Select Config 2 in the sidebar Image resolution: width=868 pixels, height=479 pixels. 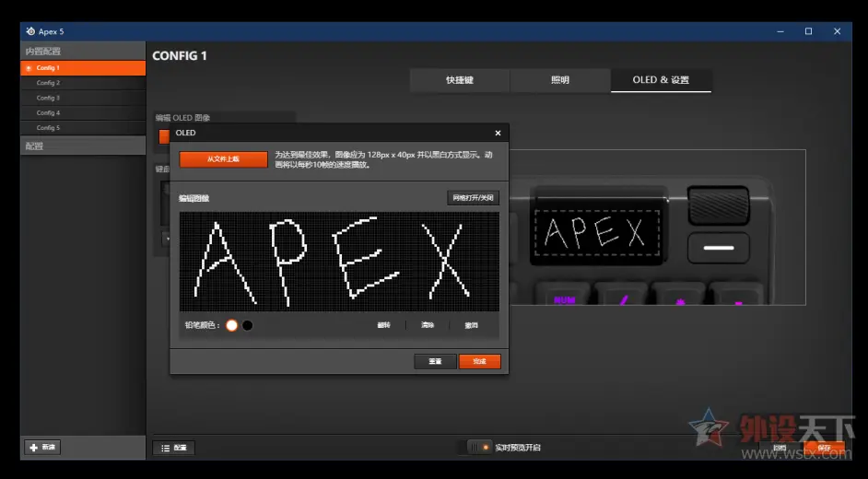(x=83, y=83)
